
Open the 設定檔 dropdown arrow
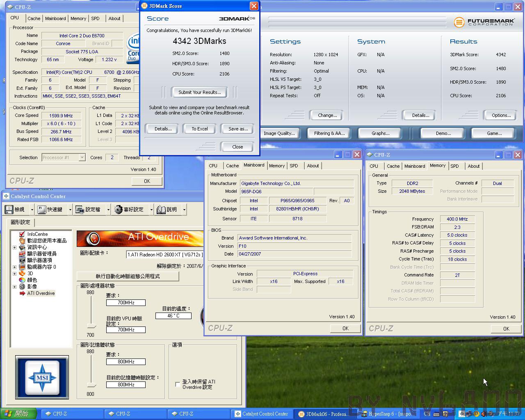coord(108,210)
